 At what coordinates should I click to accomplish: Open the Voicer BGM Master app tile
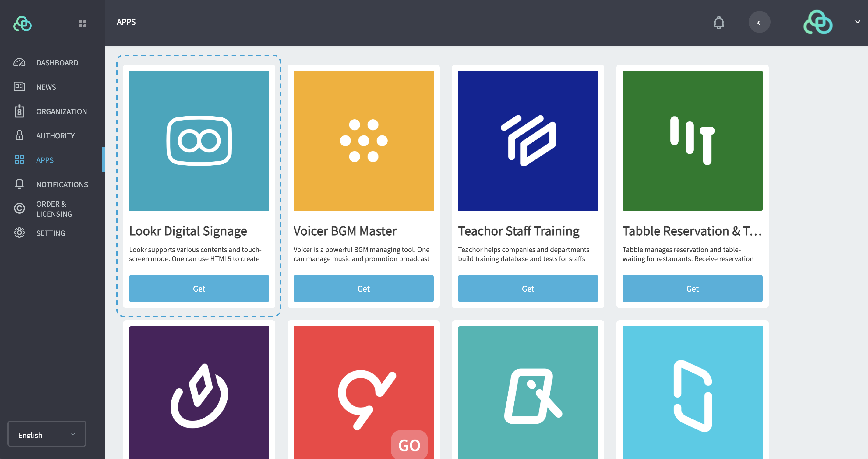tap(363, 140)
